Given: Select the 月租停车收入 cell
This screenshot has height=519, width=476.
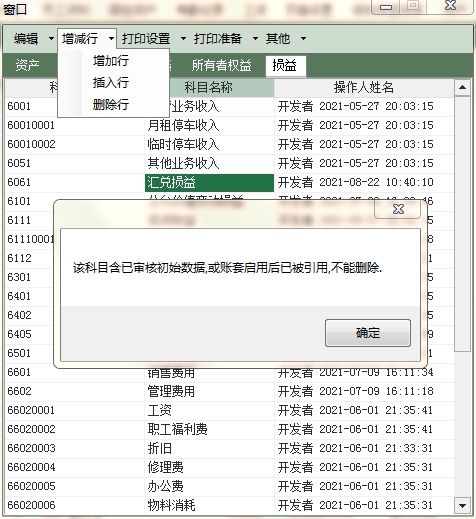Looking at the screenshot, I should coord(209,125).
